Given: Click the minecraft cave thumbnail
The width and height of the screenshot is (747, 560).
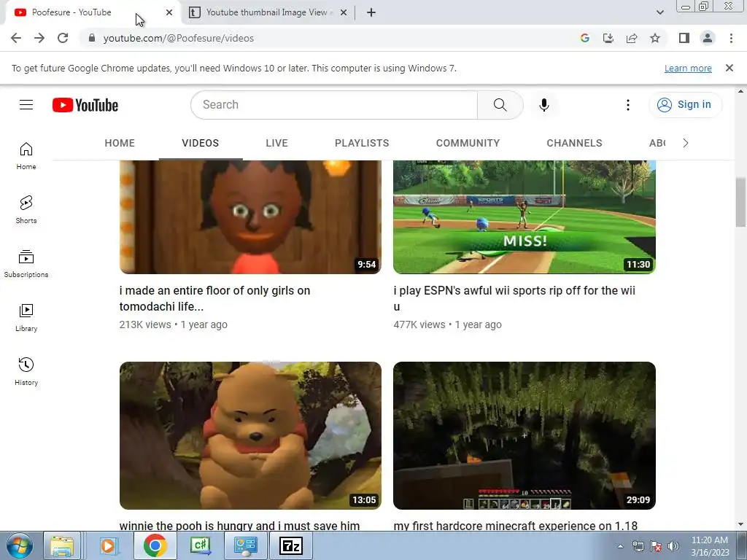Looking at the screenshot, I should click(x=525, y=436).
